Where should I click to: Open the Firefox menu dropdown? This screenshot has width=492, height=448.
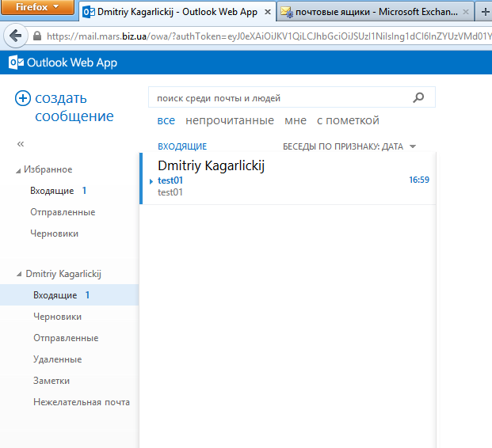click(x=37, y=7)
